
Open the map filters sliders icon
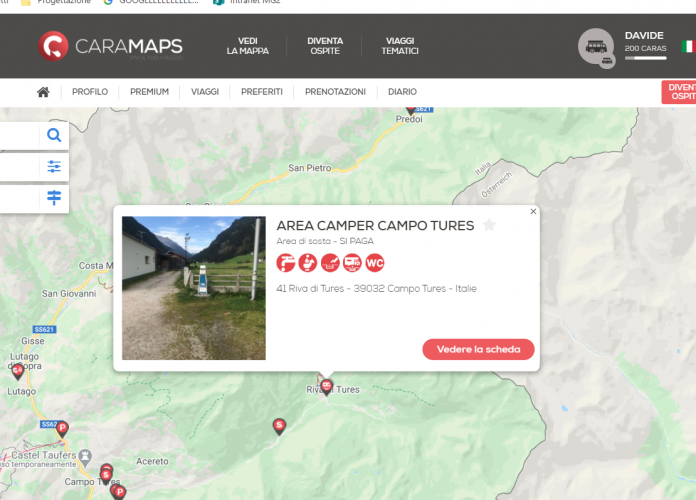point(54,167)
